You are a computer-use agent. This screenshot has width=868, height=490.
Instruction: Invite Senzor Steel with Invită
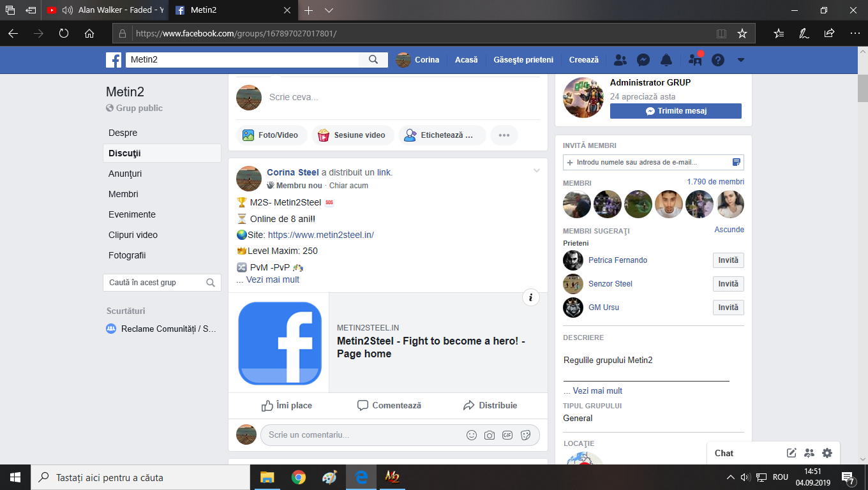click(728, 284)
